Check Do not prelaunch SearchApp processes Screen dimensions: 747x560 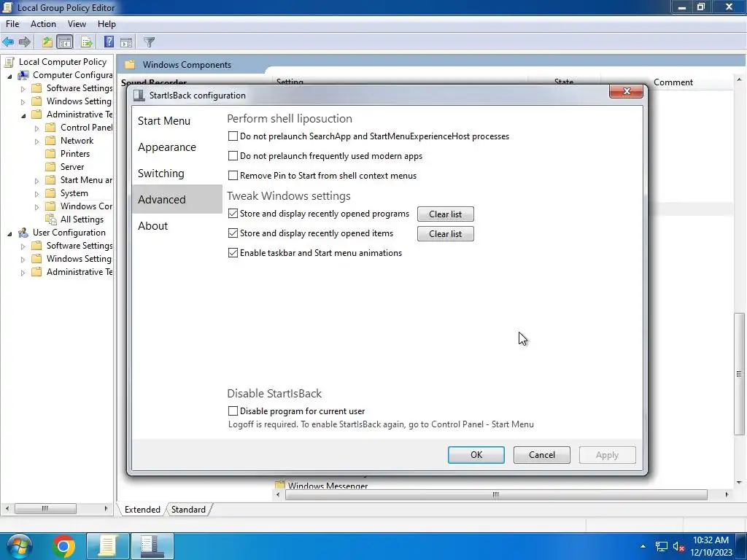(x=233, y=136)
